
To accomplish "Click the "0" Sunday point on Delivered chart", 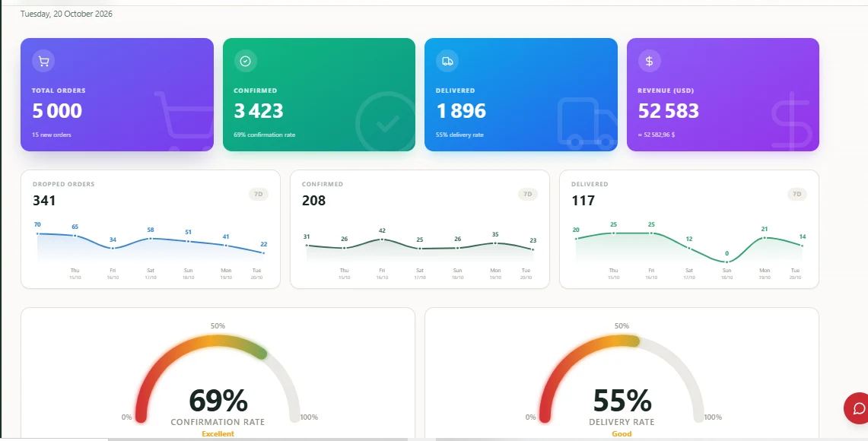I will [727, 262].
